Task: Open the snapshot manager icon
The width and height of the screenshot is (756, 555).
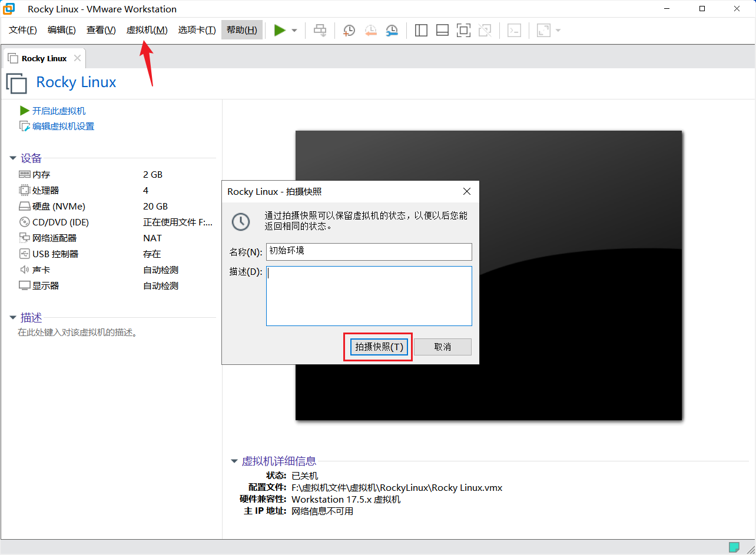Action: click(392, 30)
